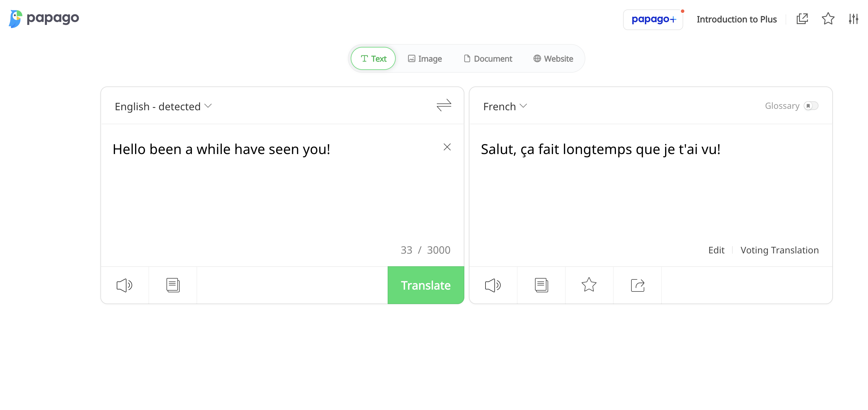868x410 pixels.
Task: Click the star icon in the top bar
Action: coord(828,19)
